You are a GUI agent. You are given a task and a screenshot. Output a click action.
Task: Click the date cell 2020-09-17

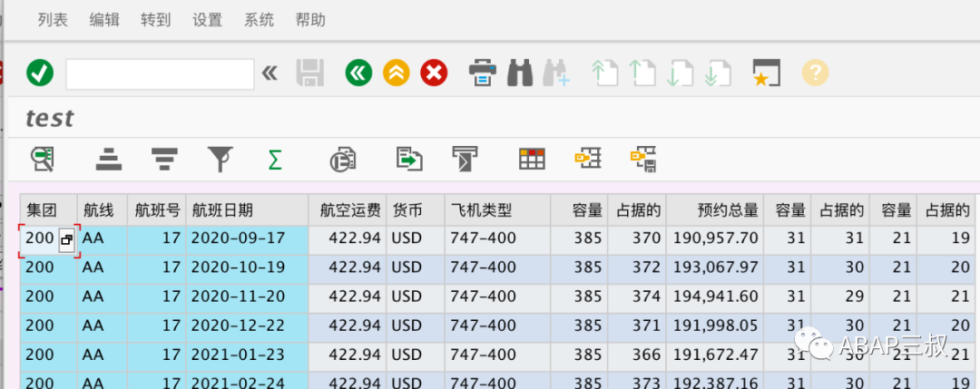coord(247,238)
